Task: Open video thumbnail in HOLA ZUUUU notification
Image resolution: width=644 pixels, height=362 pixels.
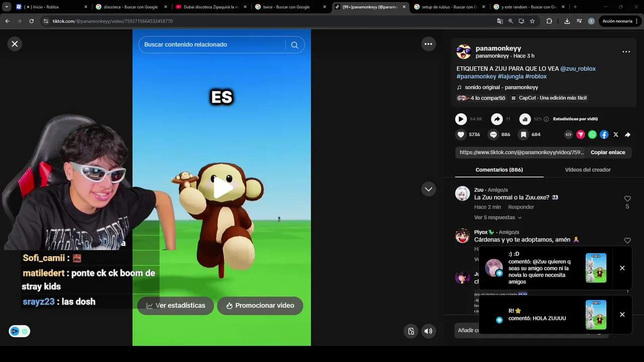Action: [x=596, y=315]
